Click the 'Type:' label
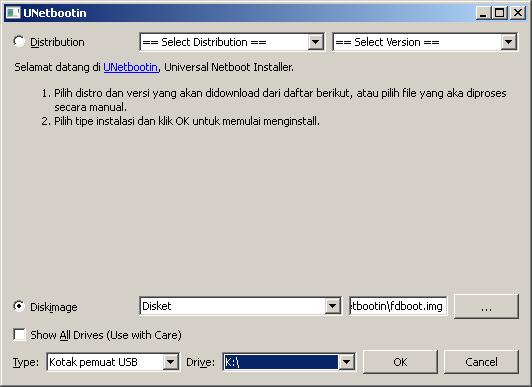Screen dimensions: 532x387 (26, 362)
